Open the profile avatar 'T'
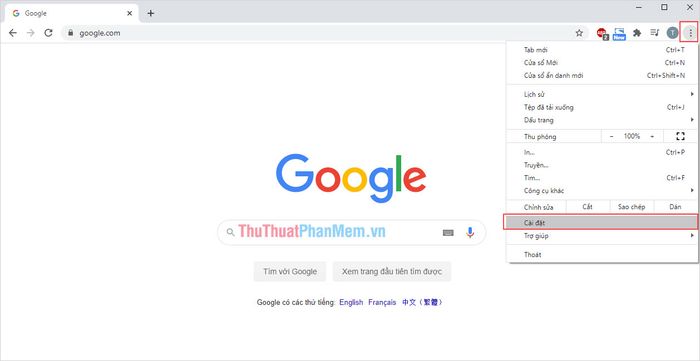This screenshot has width=700, height=361. (672, 33)
